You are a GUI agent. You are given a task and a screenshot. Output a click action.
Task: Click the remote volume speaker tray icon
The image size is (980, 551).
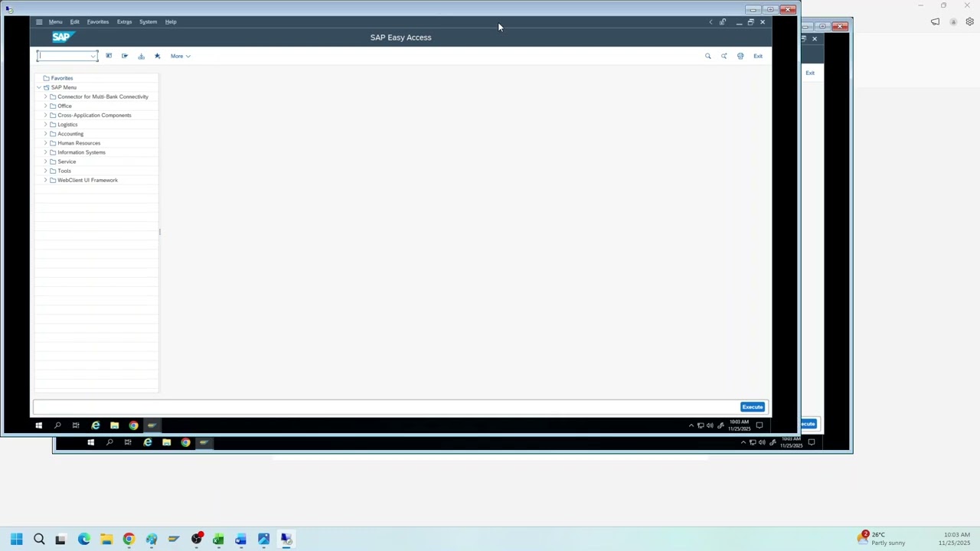[x=710, y=425]
